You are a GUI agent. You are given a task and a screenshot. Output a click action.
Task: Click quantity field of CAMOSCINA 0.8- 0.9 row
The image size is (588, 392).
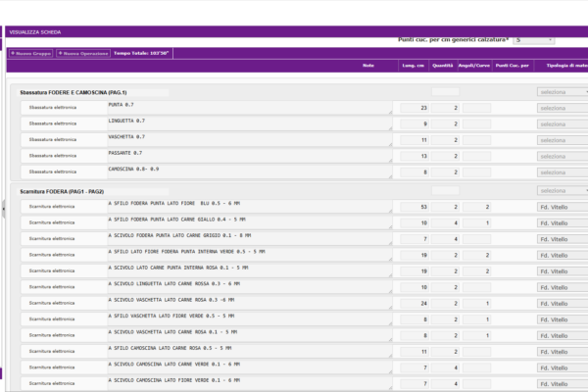[x=446, y=171]
